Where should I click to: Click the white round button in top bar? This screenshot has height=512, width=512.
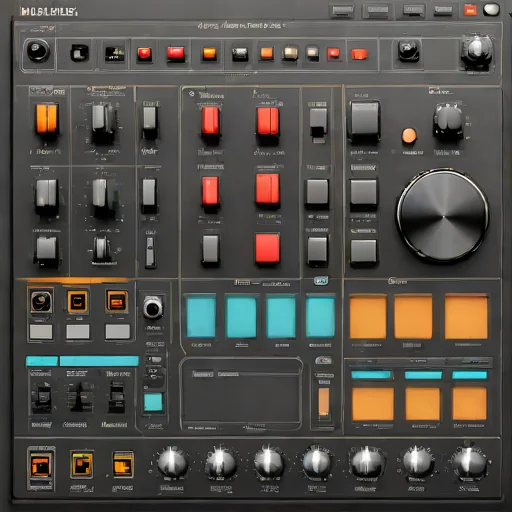click(491, 10)
